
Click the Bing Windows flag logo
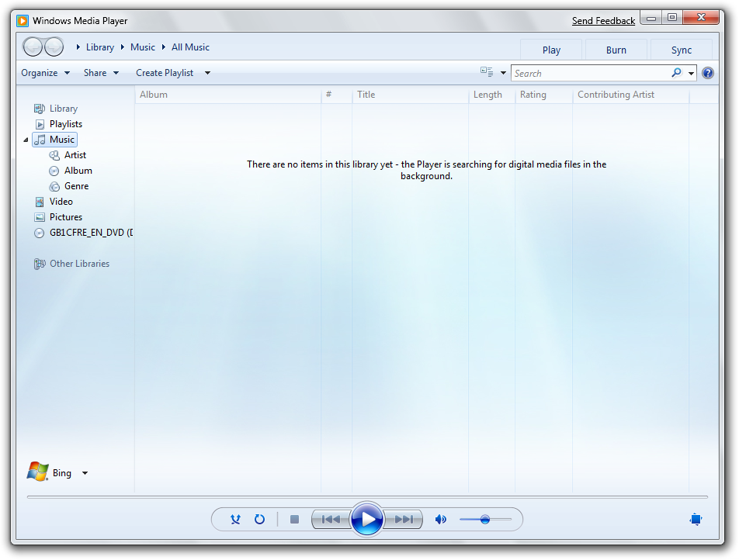click(38, 472)
